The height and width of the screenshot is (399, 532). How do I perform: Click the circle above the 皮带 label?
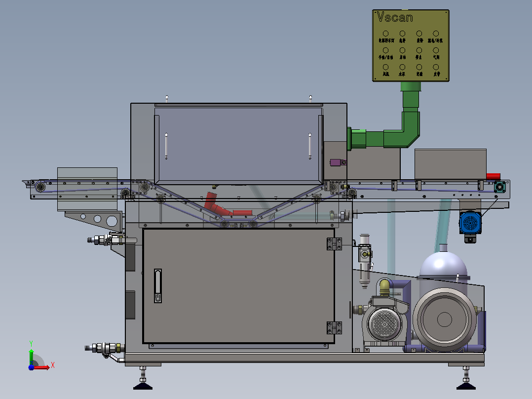click(436, 67)
